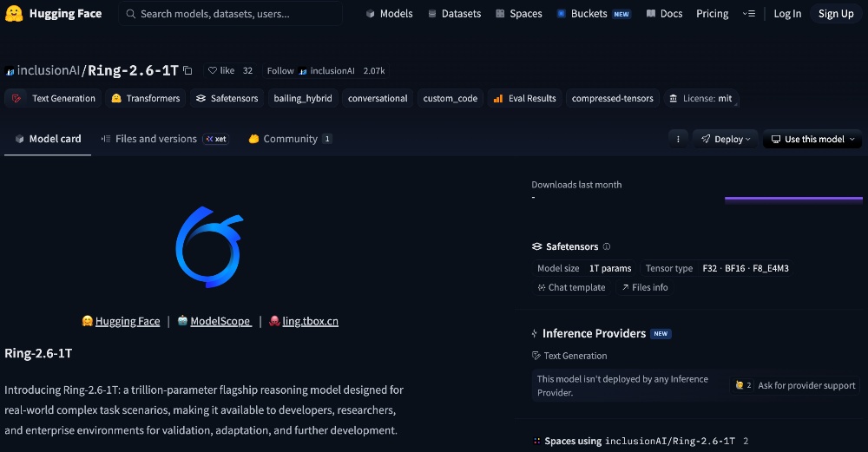This screenshot has height=452, width=868.
Task: Select the compressed-tensors tag
Action: tap(612, 98)
